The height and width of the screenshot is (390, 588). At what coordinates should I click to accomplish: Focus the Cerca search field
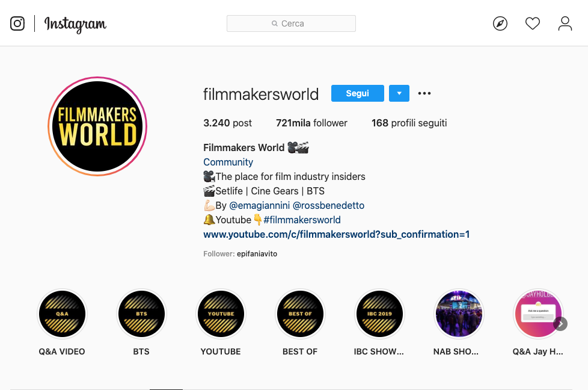291,23
